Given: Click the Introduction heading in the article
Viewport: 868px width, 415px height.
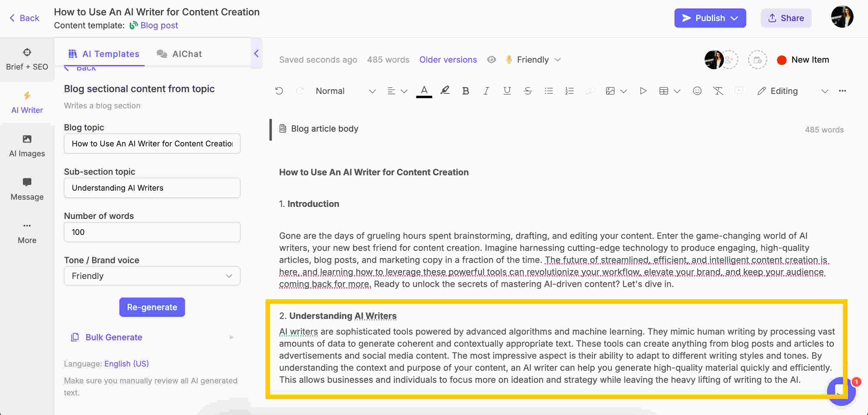Looking at the screenshot, I should 313,204.
